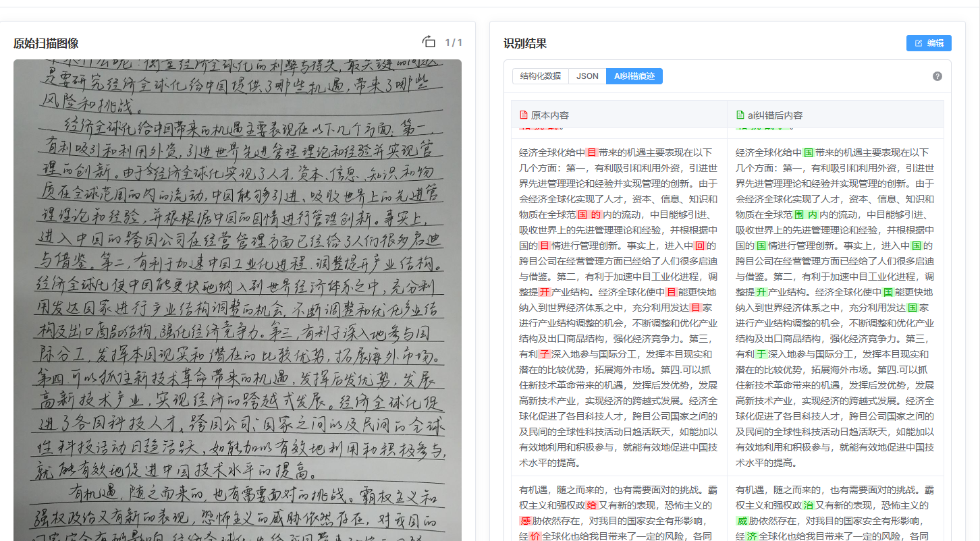Viewport: 980px width, 541px height.
Task: Click the green-highlighted 济 in corrected text
Action: coord(752,536)
